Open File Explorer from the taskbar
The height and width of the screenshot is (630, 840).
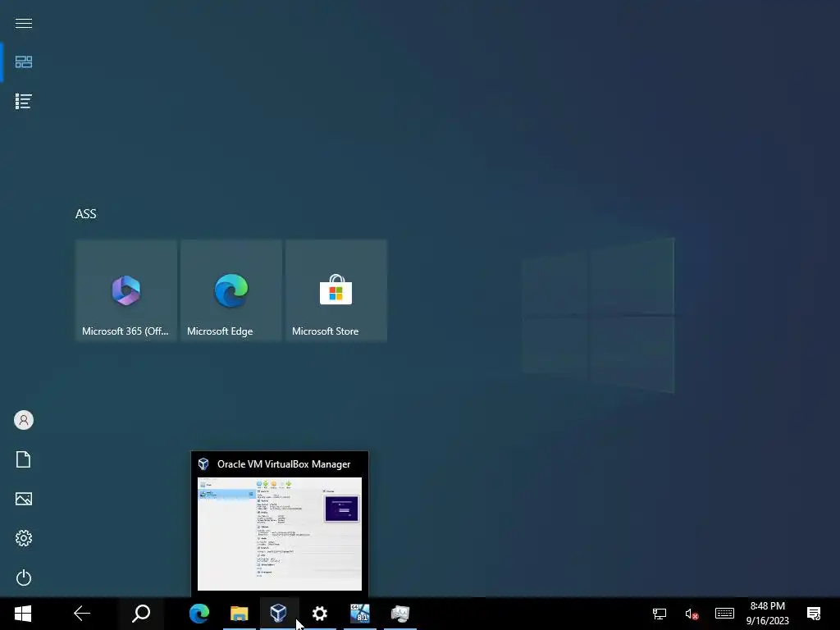pyautogui.click(x=239, y=614)
